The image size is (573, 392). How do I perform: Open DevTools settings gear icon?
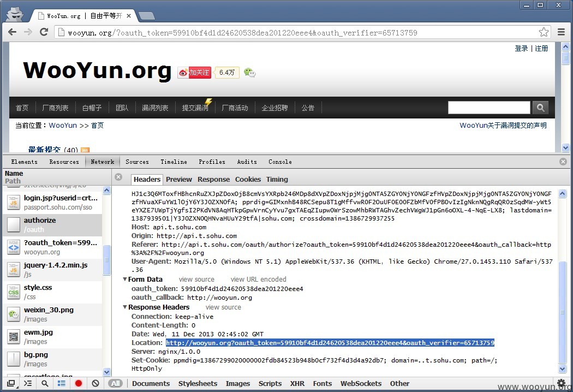561,383
